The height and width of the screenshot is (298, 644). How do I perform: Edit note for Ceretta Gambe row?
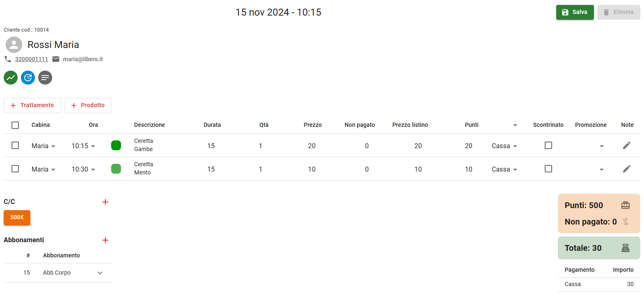[626, 145]
